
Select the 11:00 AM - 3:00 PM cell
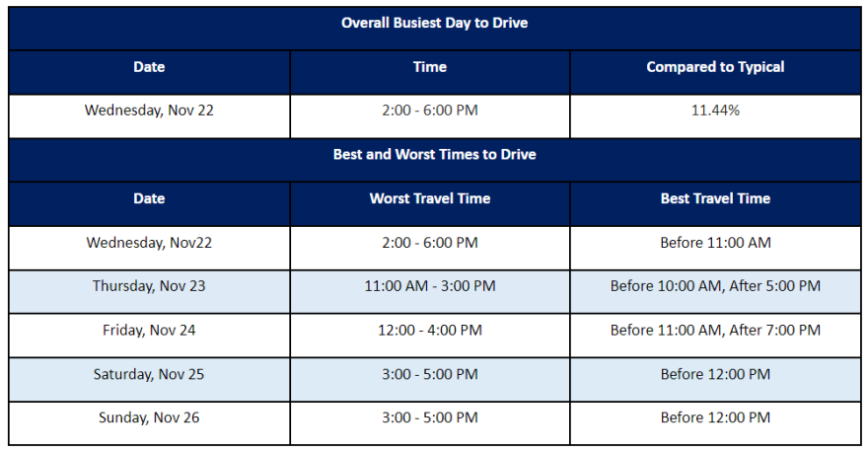click(x=430, y=286)
